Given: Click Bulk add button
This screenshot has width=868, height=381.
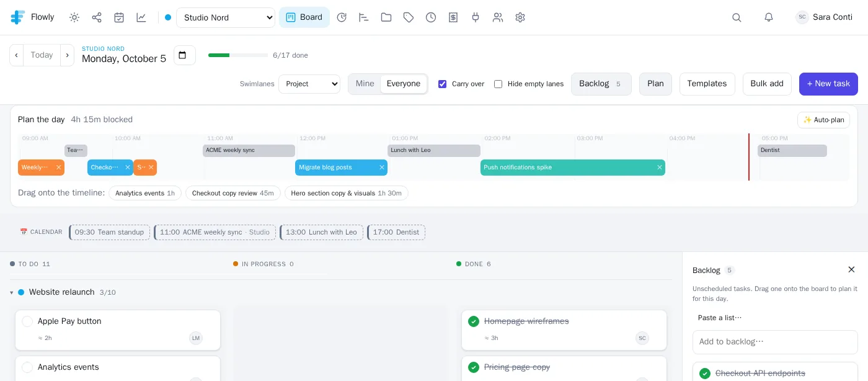Looking at the screenshot, I should click(767, 84).
